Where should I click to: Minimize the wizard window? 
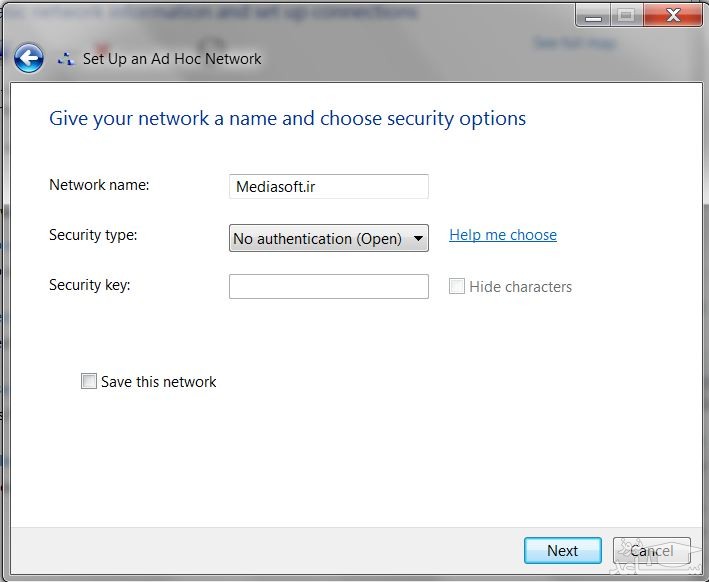click(593, 15)
